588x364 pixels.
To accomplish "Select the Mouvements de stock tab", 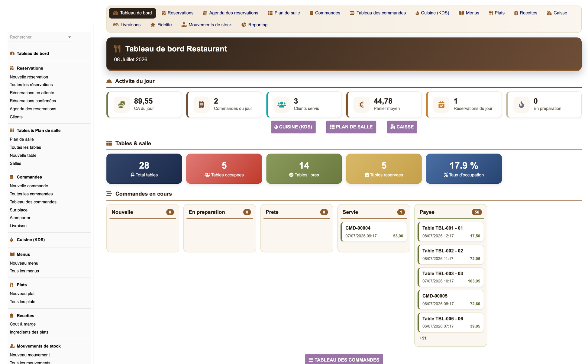I will 206,25.
